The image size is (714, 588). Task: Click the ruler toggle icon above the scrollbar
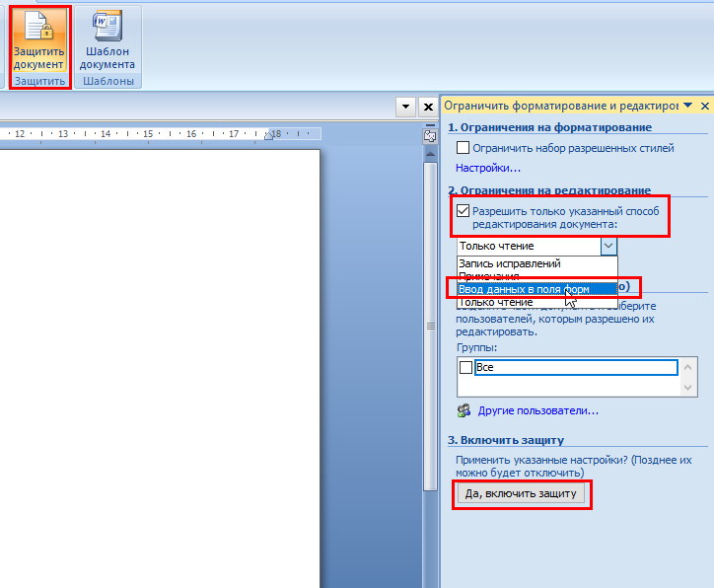click(x=430, y=136)
